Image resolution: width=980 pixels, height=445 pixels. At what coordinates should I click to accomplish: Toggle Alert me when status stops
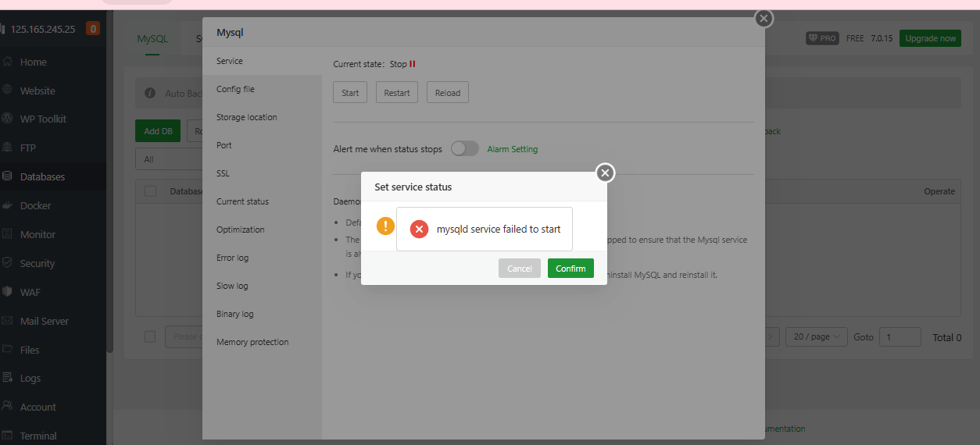pyautogui.click(x=465, y=148)
